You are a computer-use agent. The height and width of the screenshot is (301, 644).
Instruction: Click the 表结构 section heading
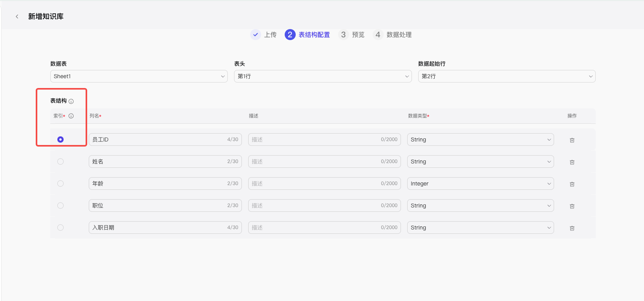point(59,101)
